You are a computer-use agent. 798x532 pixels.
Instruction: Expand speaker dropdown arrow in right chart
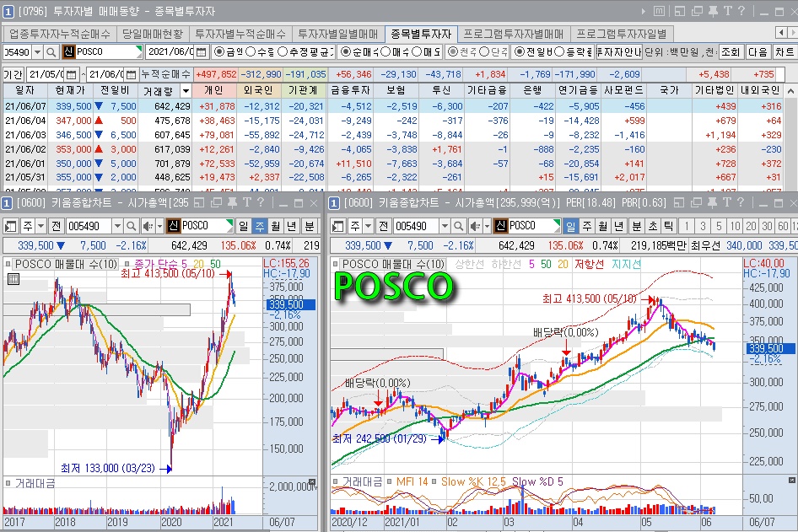point(487,226)
